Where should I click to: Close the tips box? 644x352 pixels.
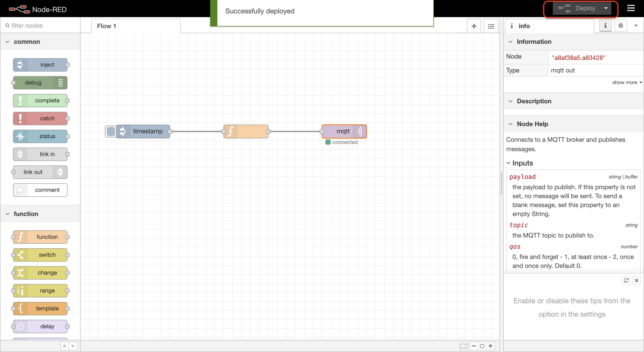click(x=636, y=280)
